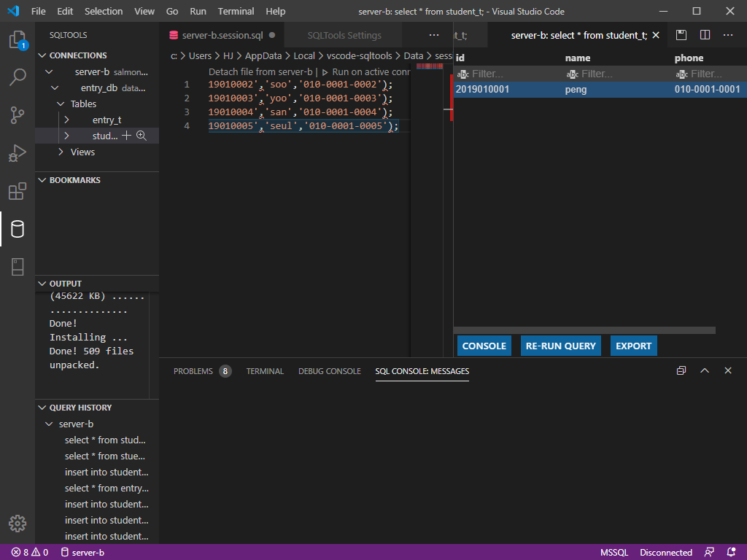This screenshot has height=560, width=747.
Task: Switch to the TERMINAL panel tab
Action: [265, 371]
